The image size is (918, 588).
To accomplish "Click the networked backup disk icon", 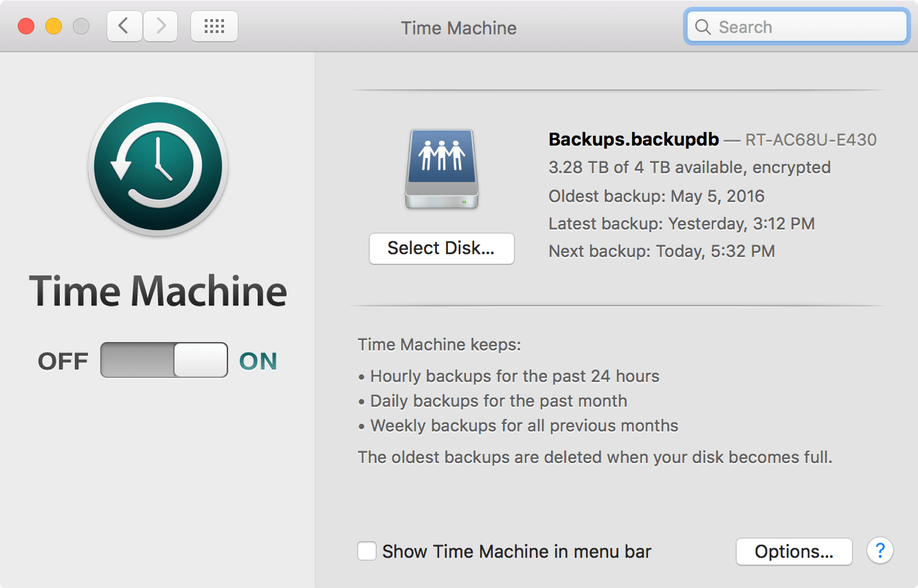I will [442, 167].
